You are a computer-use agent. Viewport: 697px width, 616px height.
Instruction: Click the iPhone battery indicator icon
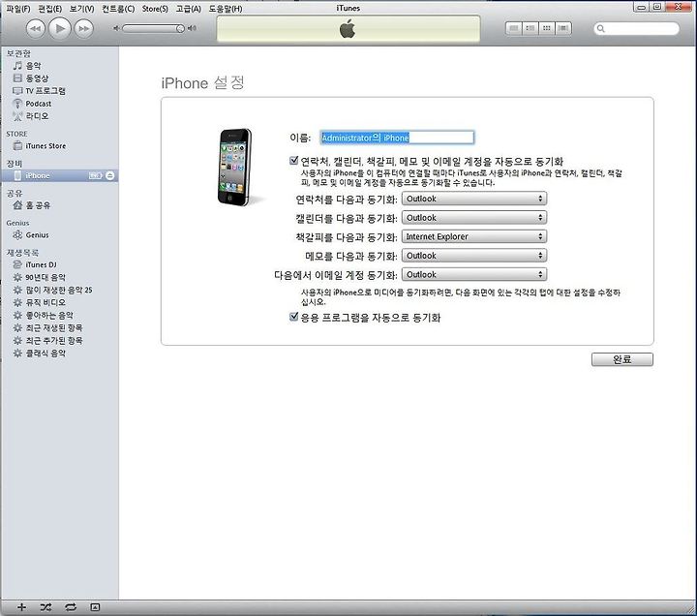click(x=95, y=175)
